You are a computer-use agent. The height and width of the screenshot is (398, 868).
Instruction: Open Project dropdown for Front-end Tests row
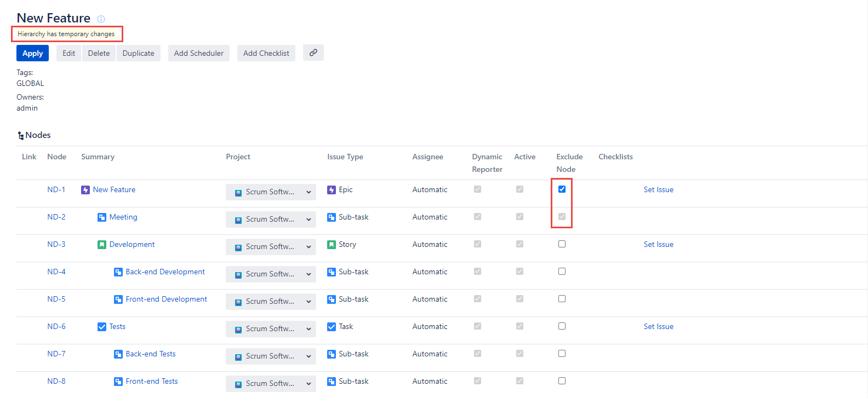coord(271,384)
